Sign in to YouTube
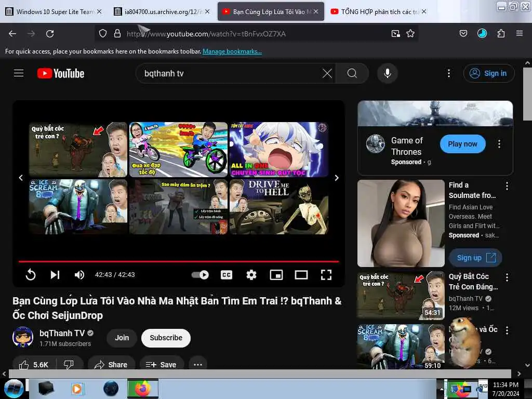 (x=488, y=73)
